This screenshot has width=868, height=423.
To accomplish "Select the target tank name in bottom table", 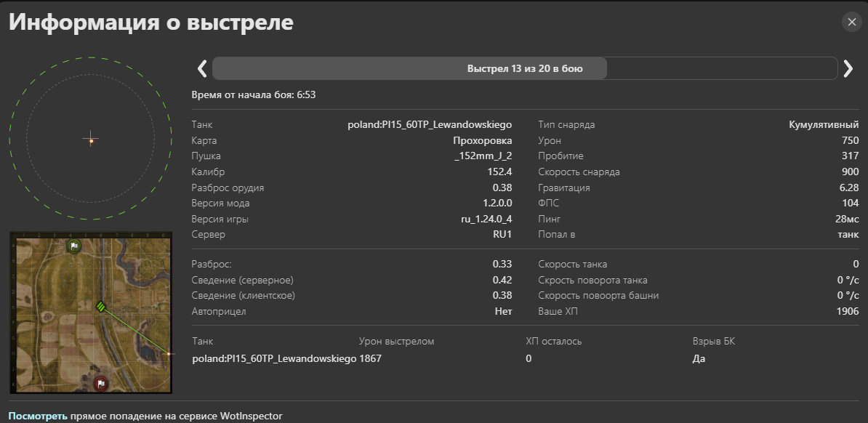I will [274, 358].
